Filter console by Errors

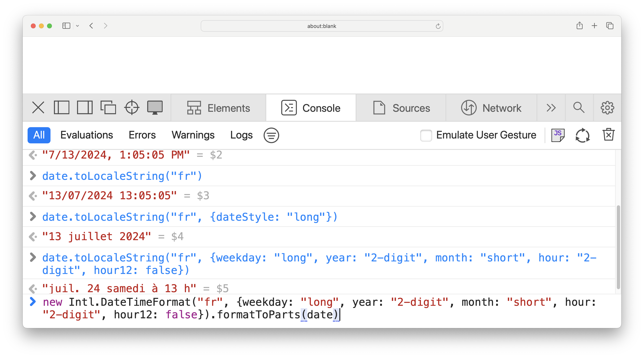tap(142, 135)
